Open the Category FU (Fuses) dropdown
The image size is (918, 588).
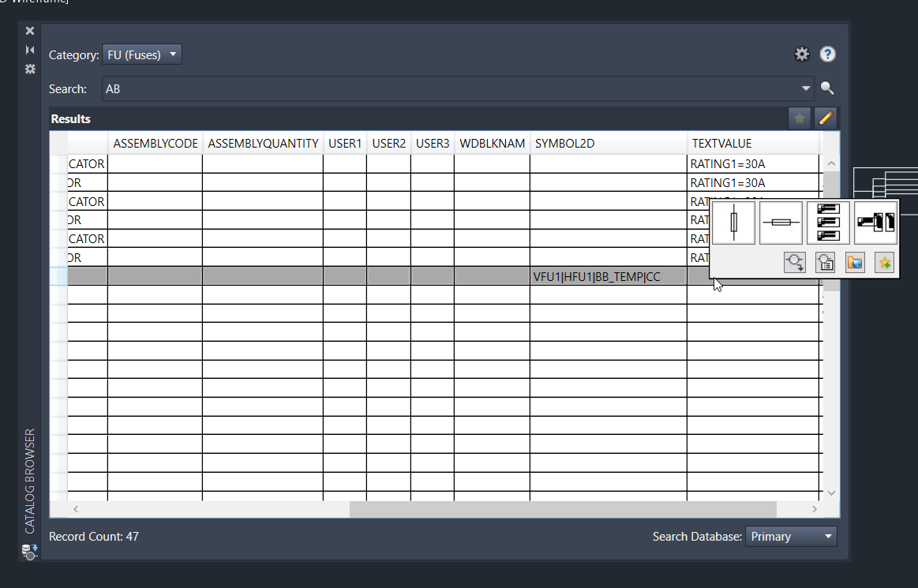(142, 54)
